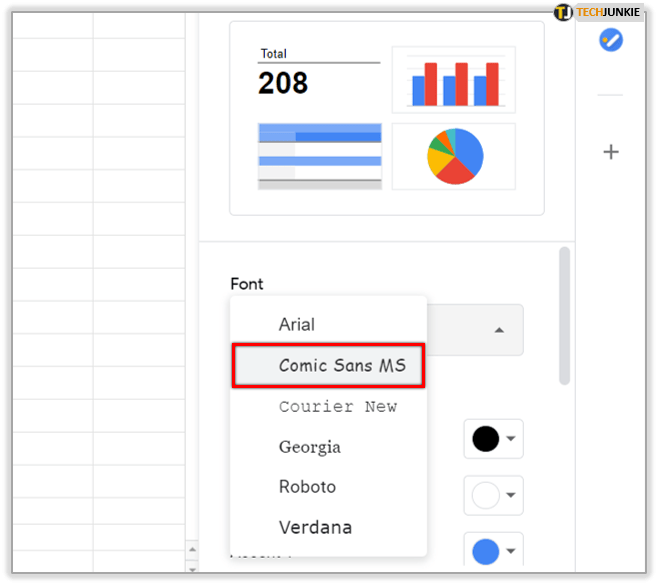
Task: Click the spreadsheet scroll up arrow
Action: tap(192, 548)
